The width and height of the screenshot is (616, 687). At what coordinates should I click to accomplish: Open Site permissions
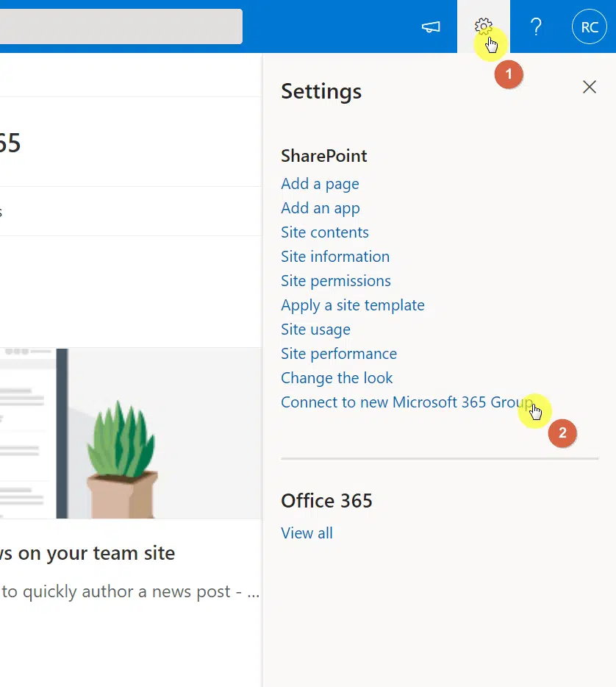tap(336, 281)
